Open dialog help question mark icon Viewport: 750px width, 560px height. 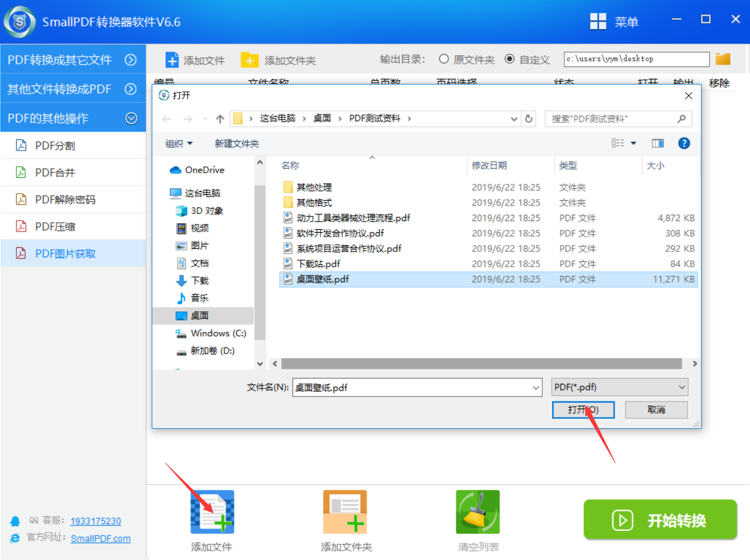tap(684, 143)
